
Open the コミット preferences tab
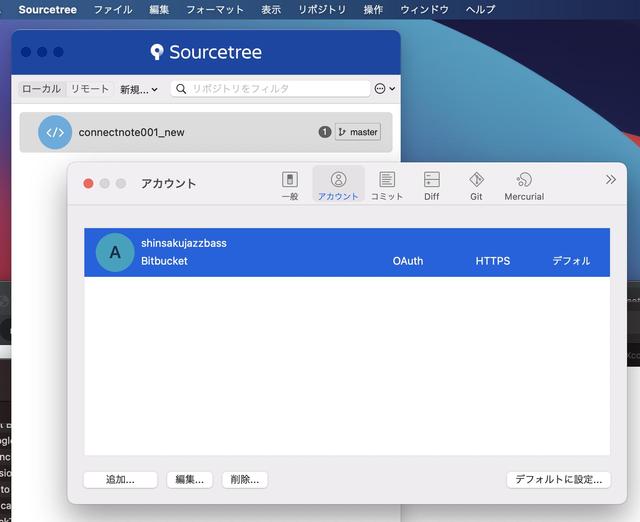(387, 186)
